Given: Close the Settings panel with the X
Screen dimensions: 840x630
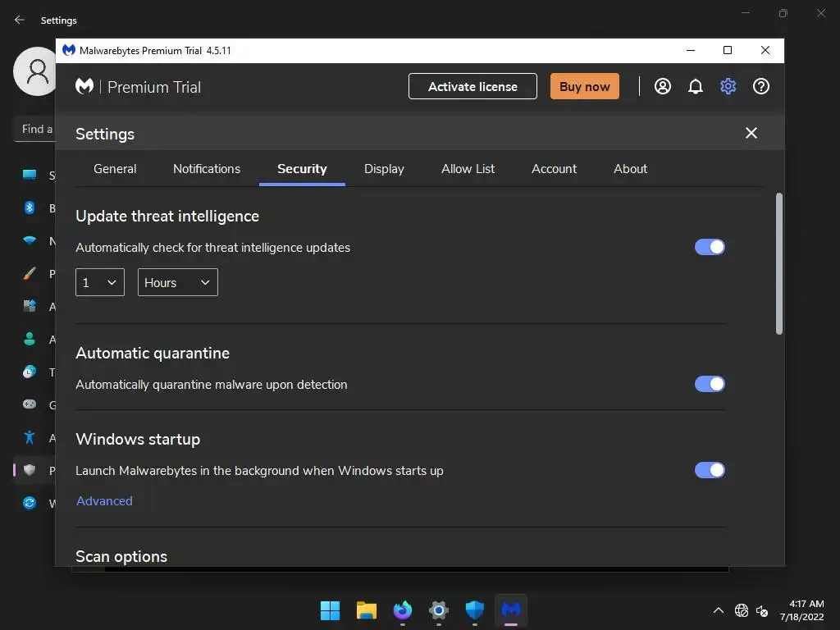Looking at the screenshot, I should tap(751, 133).
